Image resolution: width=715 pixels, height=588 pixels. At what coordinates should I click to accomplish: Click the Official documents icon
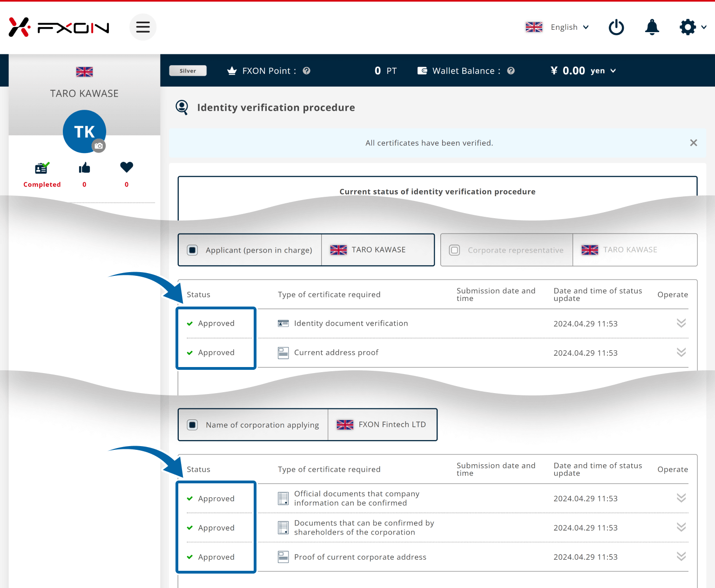tap(283, 498)
